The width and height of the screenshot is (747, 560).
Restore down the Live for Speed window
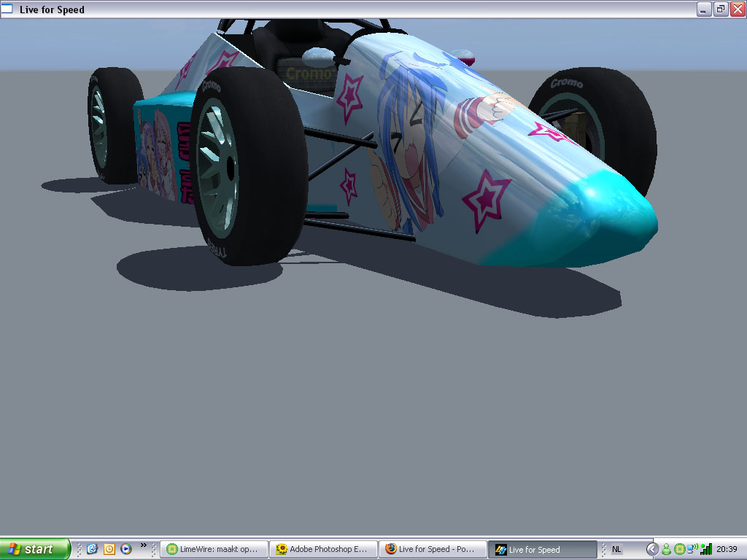(x=721, y=9)
